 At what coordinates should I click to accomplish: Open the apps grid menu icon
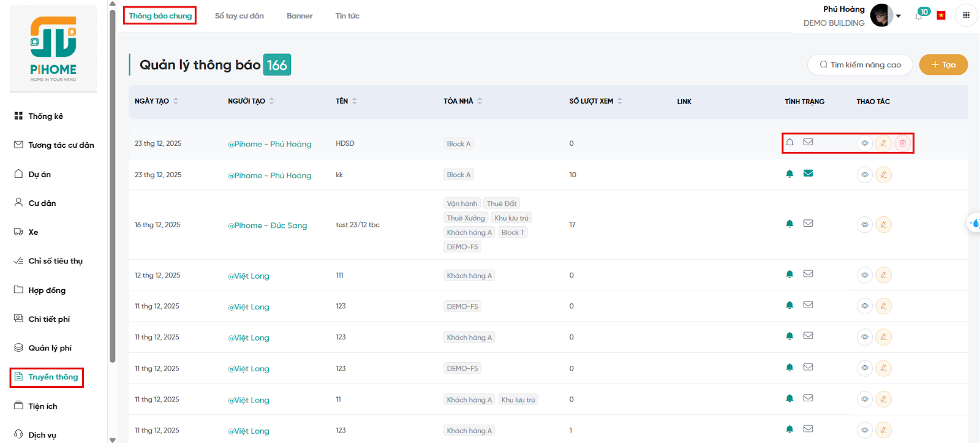(966, 15)
